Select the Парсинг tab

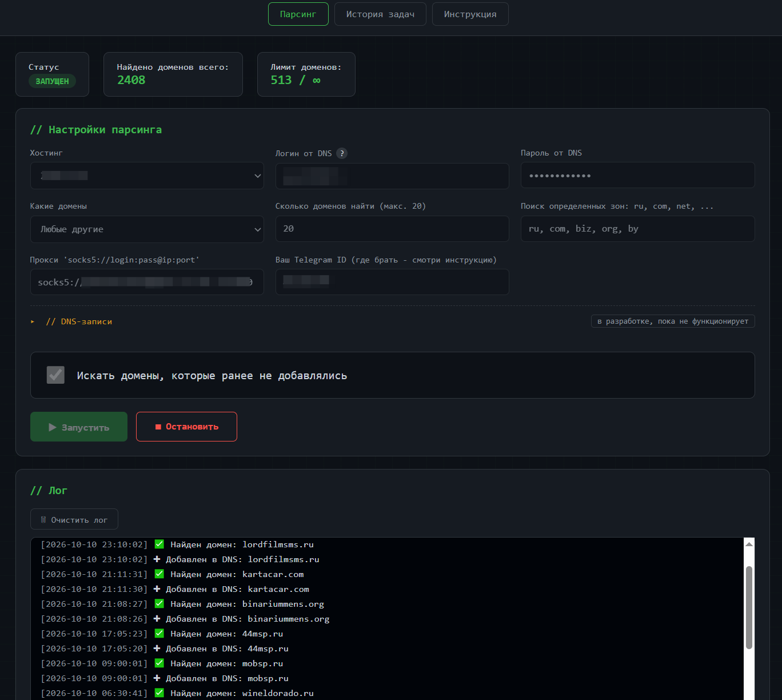[x=298, y=14]
